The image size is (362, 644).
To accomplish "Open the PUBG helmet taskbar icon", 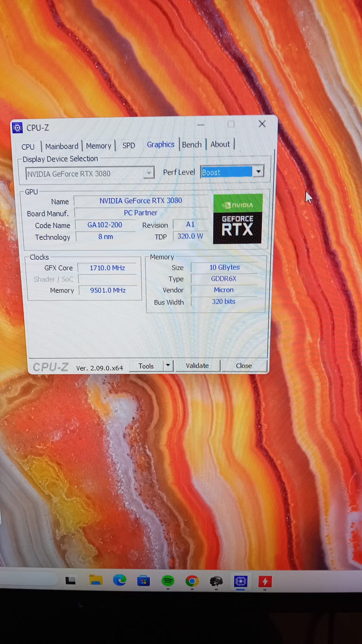I will click(x=216, y=581).
